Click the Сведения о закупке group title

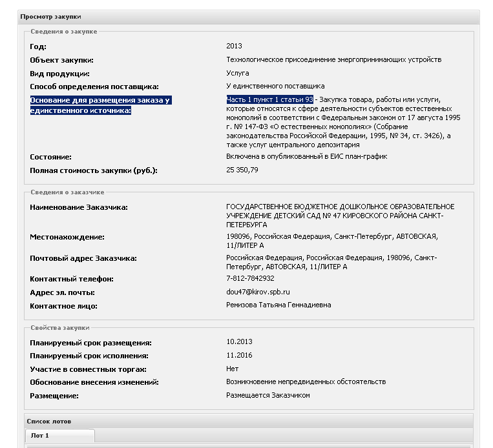(64, 31)
